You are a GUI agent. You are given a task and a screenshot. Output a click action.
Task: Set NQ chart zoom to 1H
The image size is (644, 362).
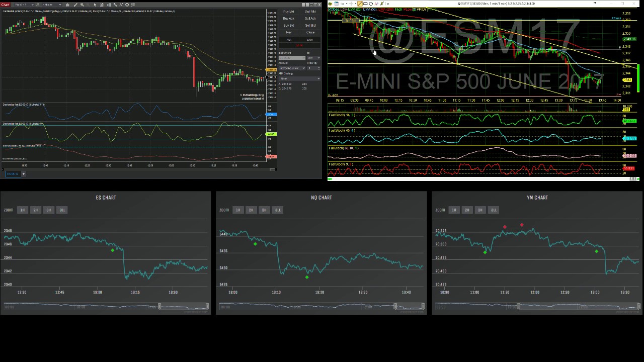pyautogui.click(x=237, y=210)
